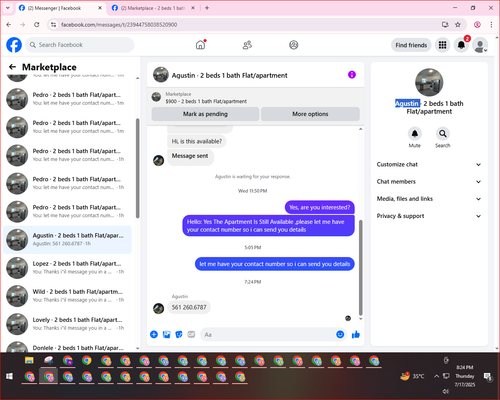Open the Donlele conversation in the list
The width and height of the screenshot is (500, 400).
(x=68, y=347)
